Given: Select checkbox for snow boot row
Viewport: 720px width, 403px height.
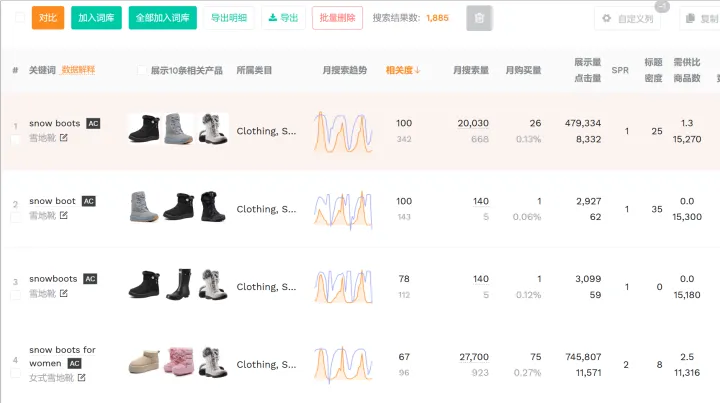Looking at the screenshot, I should coord(16,218).
